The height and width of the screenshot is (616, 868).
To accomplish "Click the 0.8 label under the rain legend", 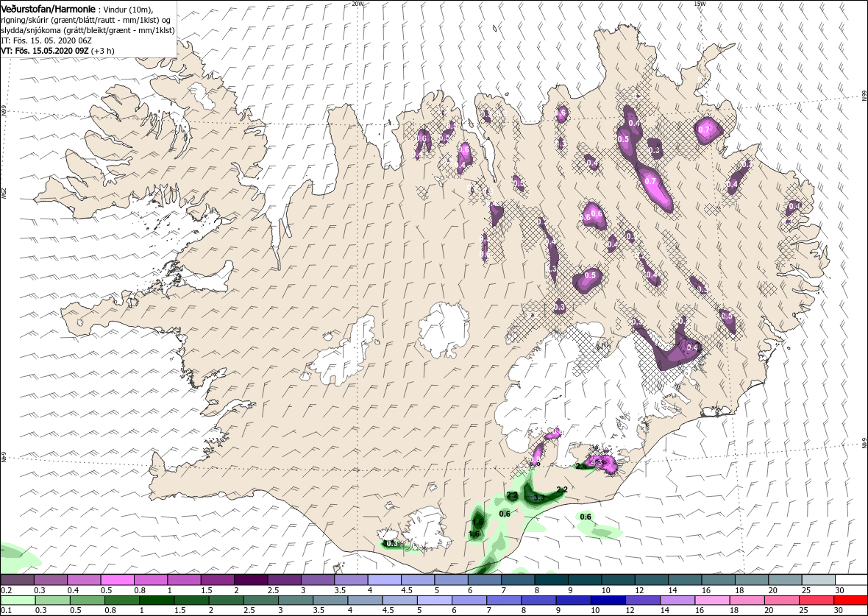I will click(x=110, y=612).
